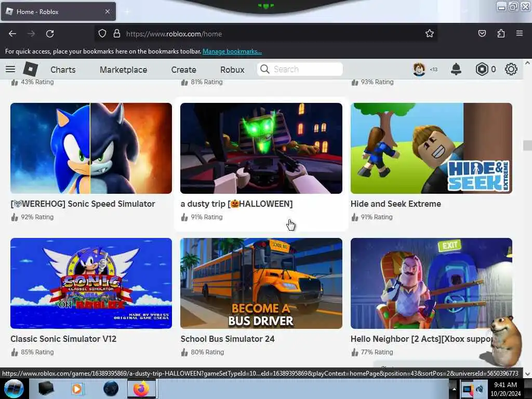The width and height of the screenshot is (532, 399).
Task: Open the Create tab
Action: pyautogui.click(x=183, y=70)
